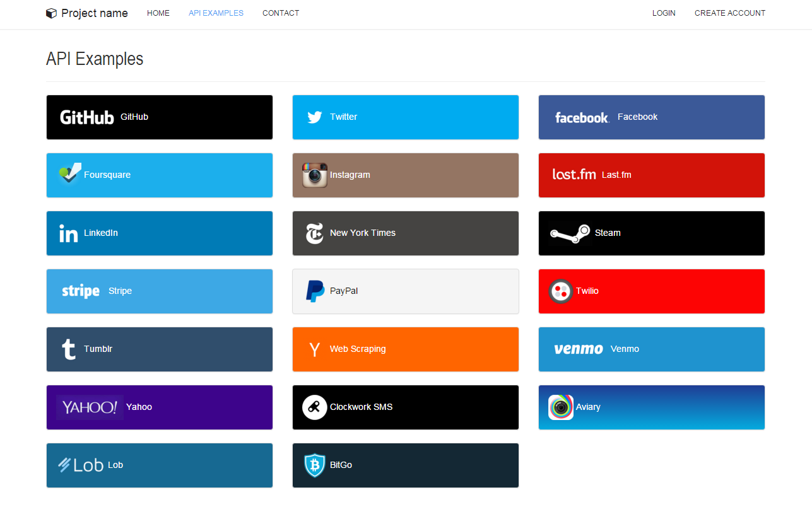Click the 'BitGo' text label

coord(341,465)
